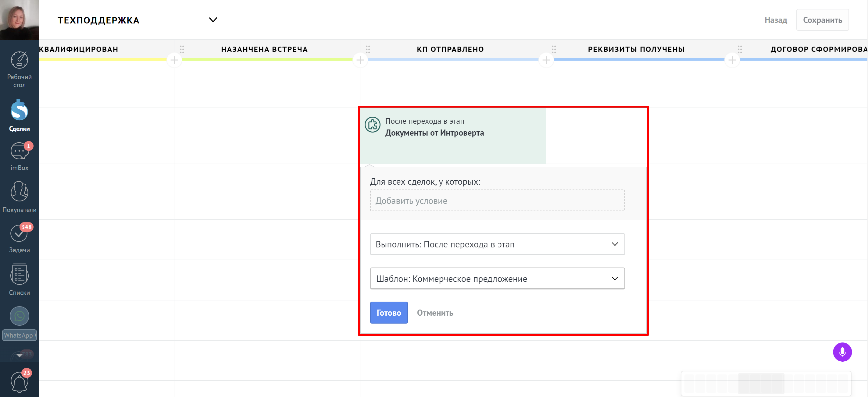The image size is (868, 397).
Task: Open Задачи tasks list
Action: pyautogui.click(x=19, y=238)
